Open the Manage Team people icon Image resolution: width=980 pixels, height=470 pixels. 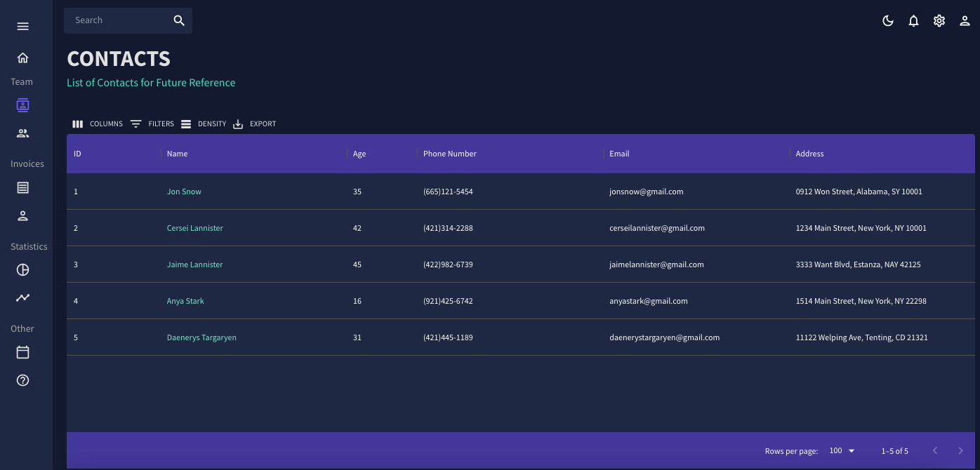coord(22,133)
